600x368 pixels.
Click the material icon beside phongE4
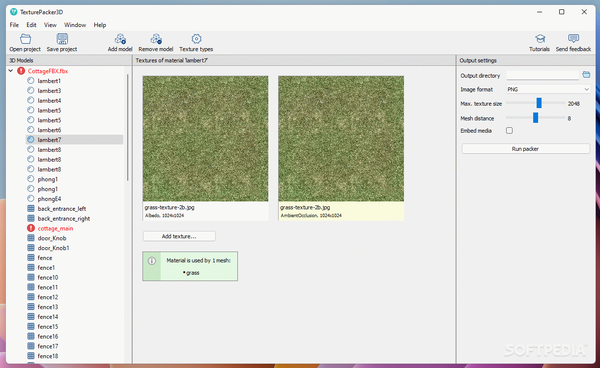31,199
